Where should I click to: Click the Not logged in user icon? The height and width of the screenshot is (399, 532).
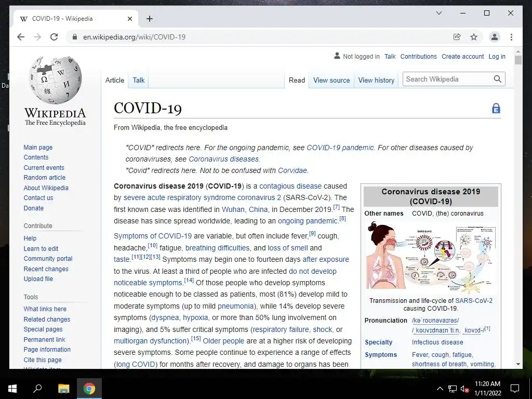click(337, 56)
